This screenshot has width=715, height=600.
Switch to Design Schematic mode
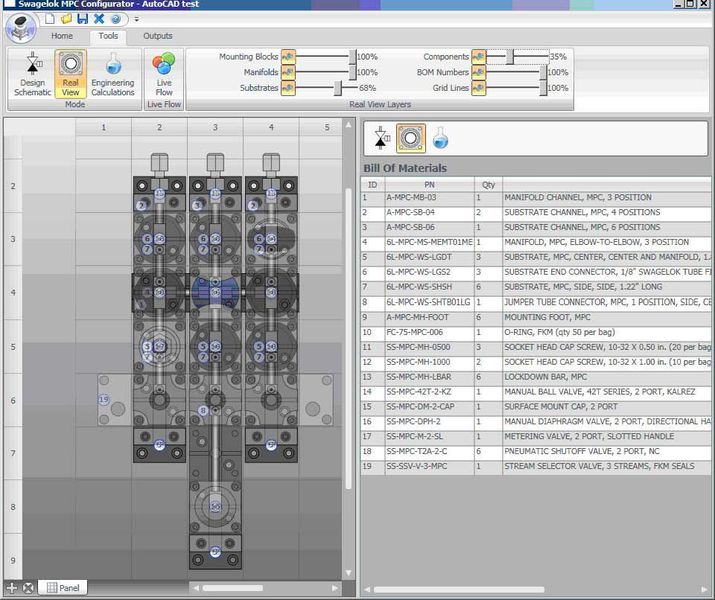pos(32,74)
